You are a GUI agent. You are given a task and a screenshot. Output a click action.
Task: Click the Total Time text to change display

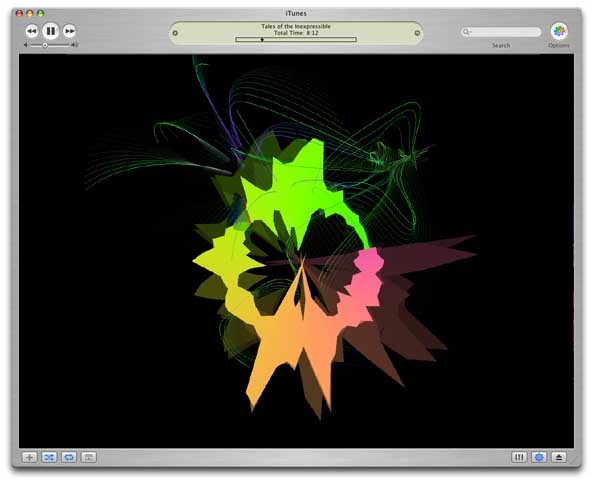pos(296,33)
